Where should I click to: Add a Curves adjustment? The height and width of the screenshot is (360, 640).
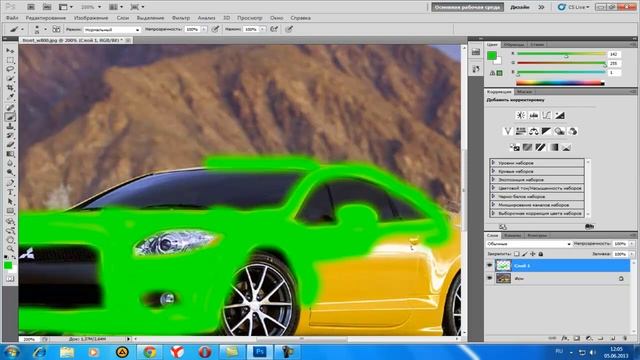tap(547, 116)
